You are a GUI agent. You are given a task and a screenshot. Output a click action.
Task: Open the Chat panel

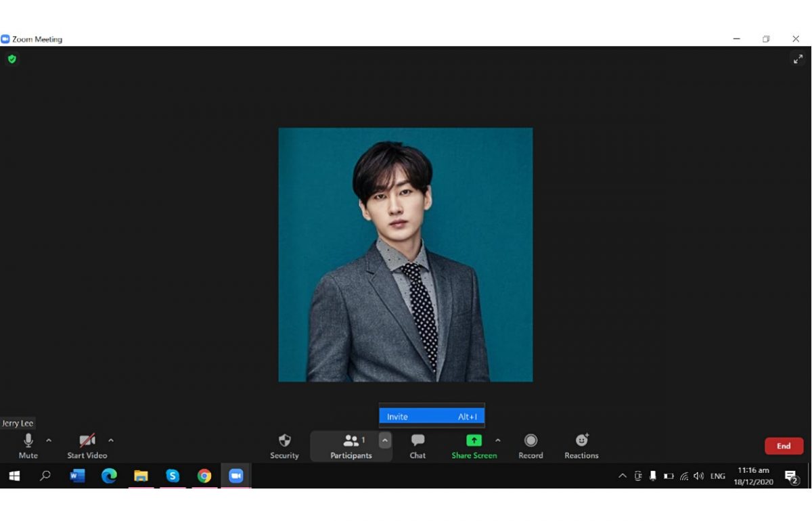(x=418, y=446)
